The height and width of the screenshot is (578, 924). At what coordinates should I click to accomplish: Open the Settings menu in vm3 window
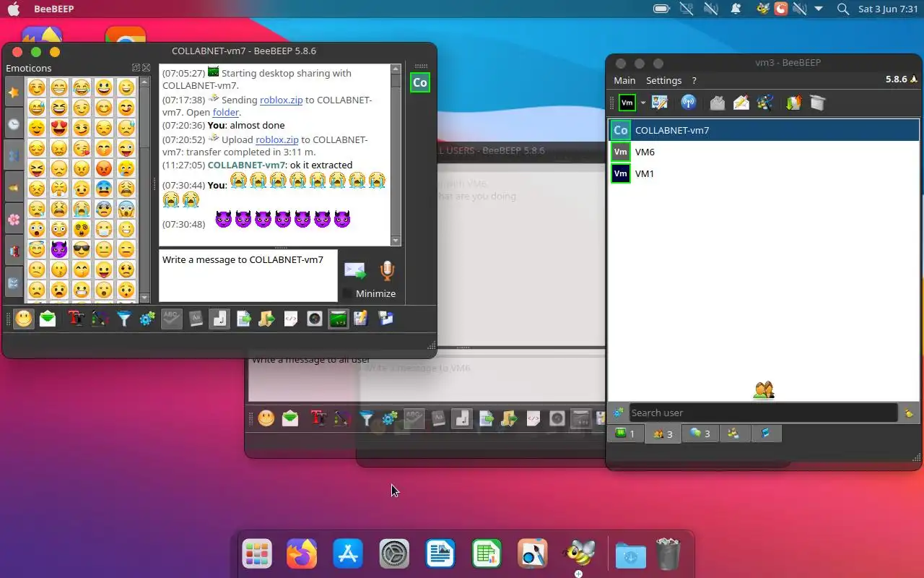pyautogui.click(x=663, y=80)
